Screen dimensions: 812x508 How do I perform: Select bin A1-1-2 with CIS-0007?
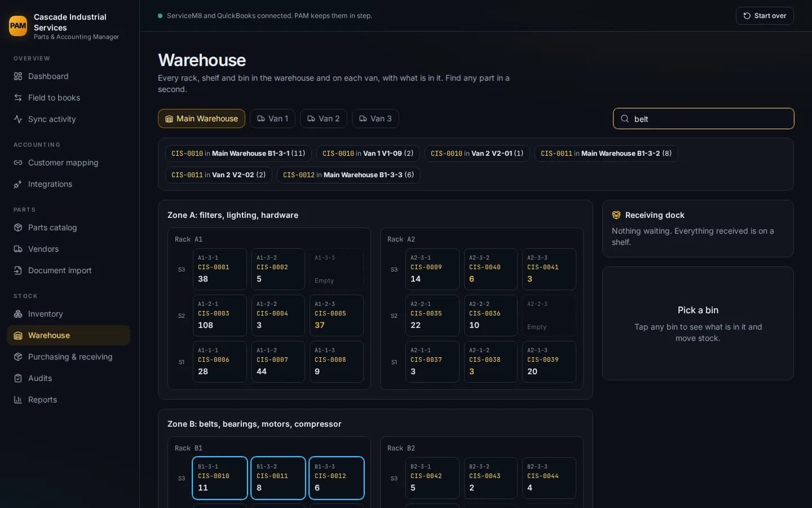(x=278, y=362)
